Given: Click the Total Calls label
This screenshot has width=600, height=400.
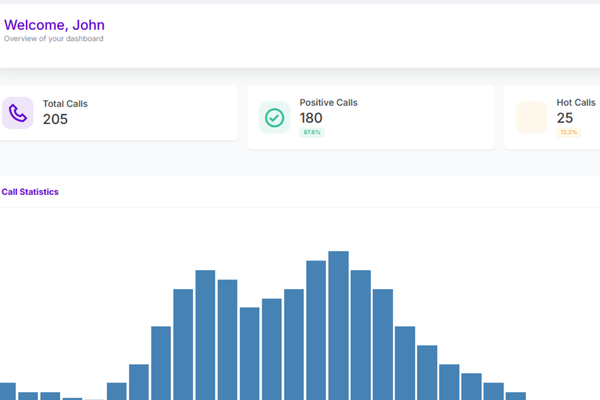Looking at the screenshot, I should [x=65, y=104].
